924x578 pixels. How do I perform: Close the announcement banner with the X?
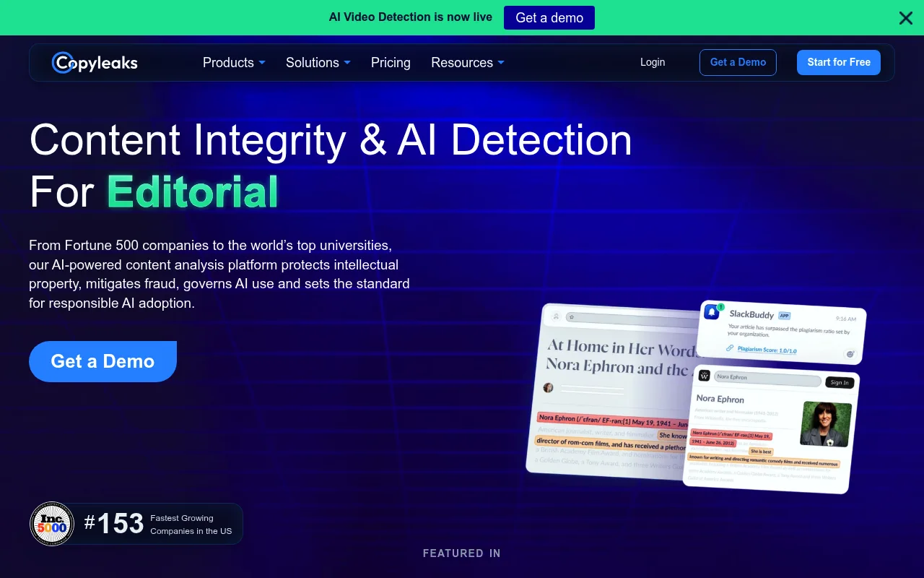(x=905, y=18)
